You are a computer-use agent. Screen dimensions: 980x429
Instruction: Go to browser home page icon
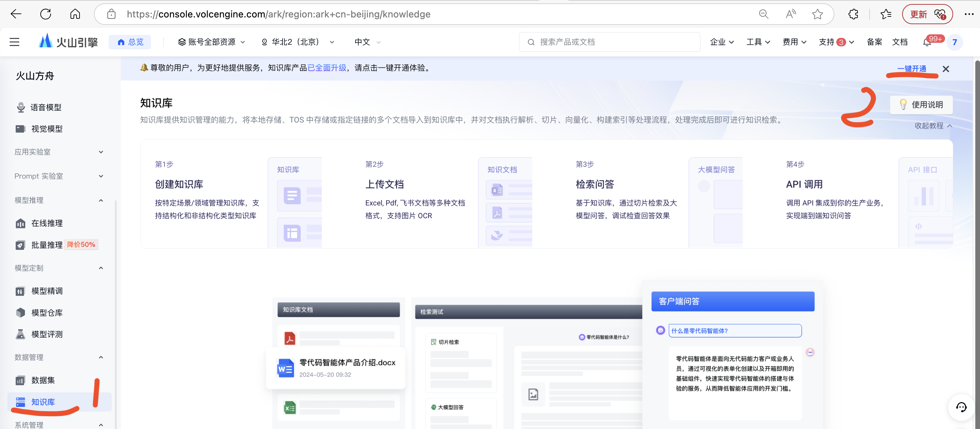click(75, 14)
